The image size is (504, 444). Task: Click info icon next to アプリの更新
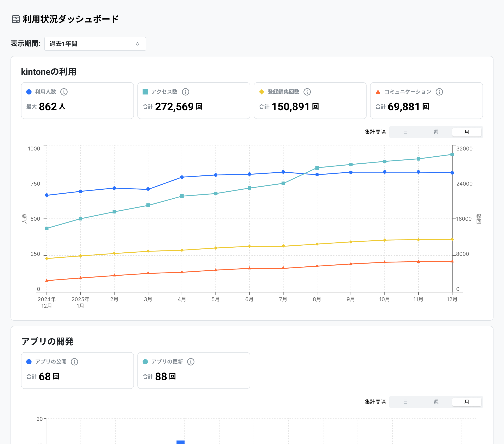tap(191, 362)
